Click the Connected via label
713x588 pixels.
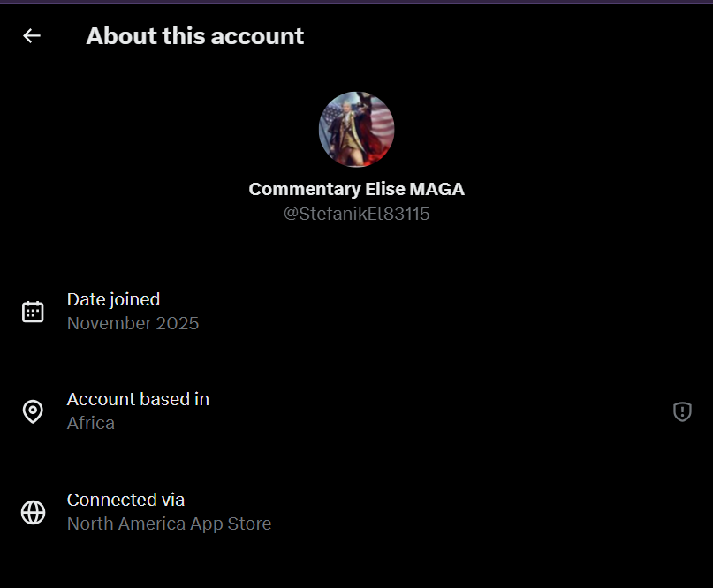coord(126,500)
